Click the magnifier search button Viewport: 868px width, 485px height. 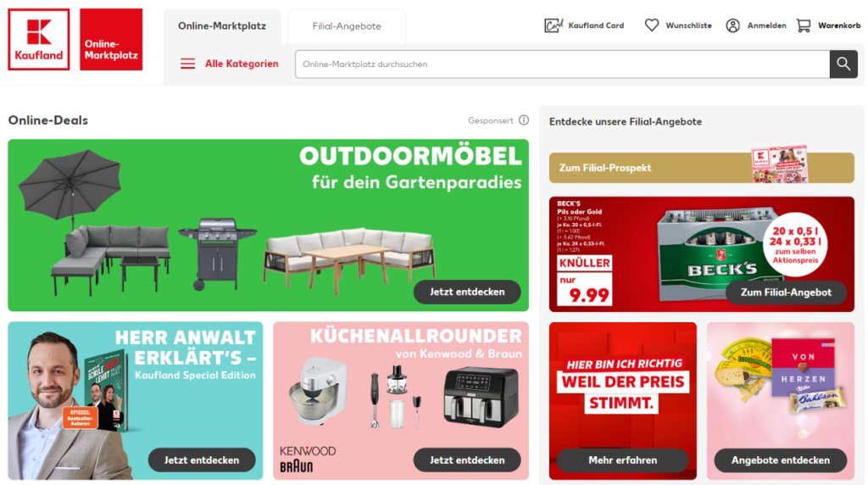[x=843, y=64]
